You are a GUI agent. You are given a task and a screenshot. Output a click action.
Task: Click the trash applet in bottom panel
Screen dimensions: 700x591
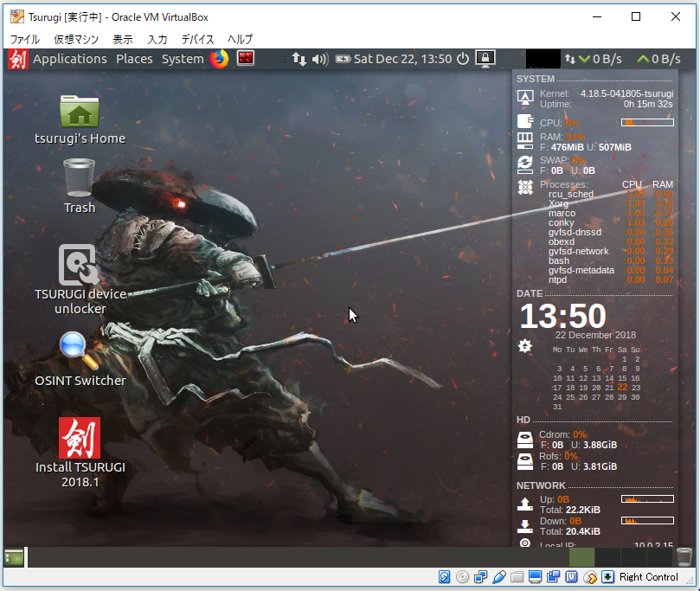coord(684,557)
